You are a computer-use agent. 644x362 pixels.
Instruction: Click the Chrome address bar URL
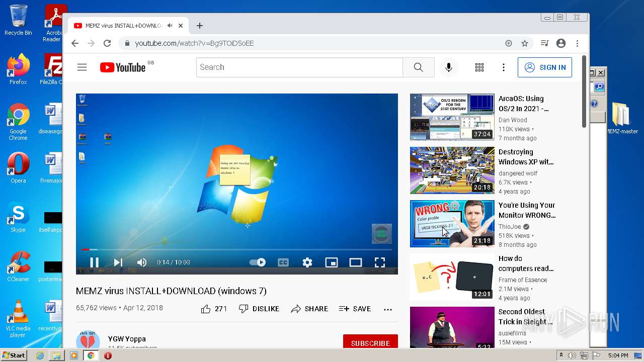194,43
